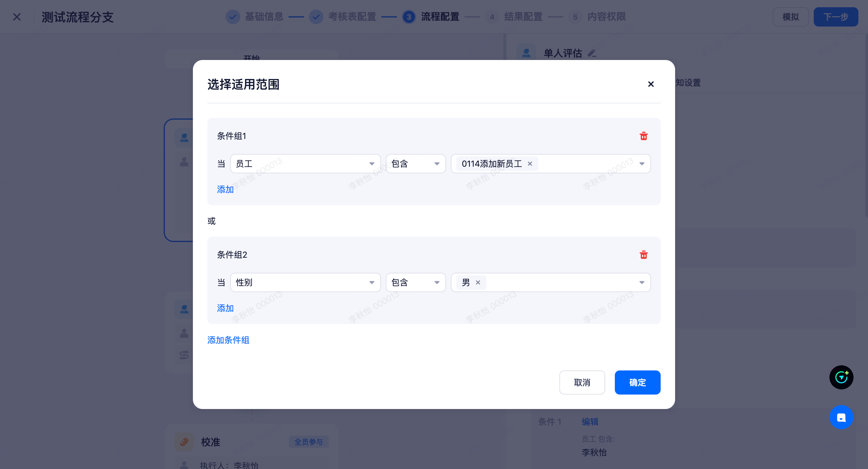Open the 员工 field dropdown

(x=305, y=164)
